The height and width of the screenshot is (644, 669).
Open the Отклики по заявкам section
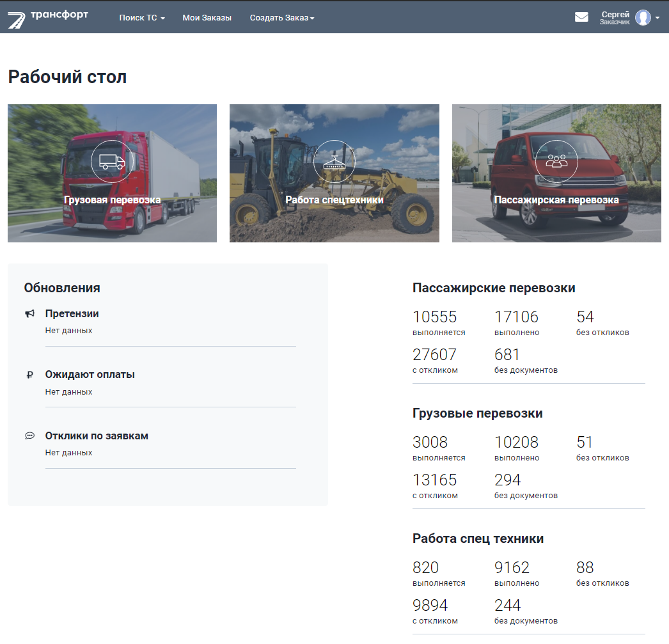click(97, 436)
